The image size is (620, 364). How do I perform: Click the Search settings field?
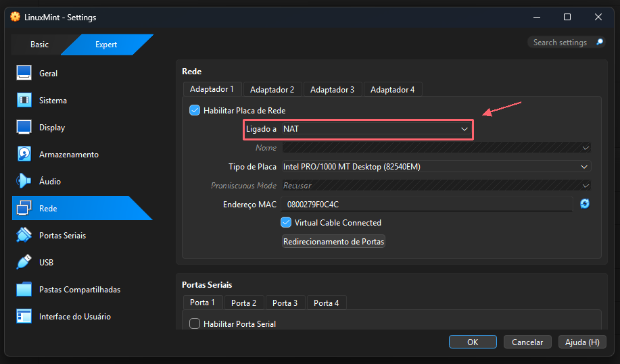point(566,43)
